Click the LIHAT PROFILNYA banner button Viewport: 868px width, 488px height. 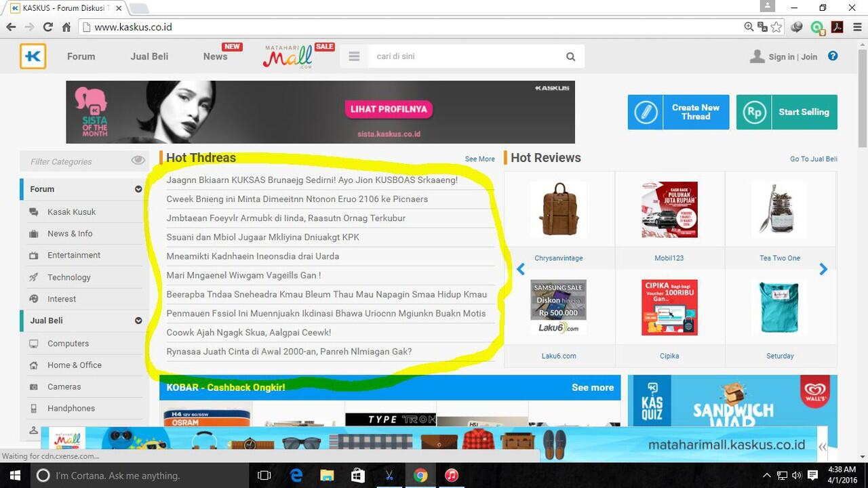pos(389,109)
